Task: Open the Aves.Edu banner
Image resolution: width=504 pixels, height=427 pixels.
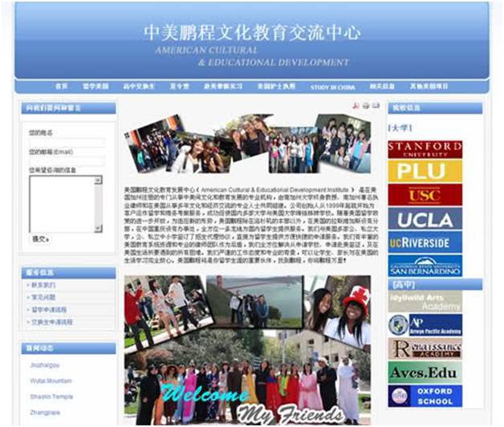Action: click(x=425, y=372)
